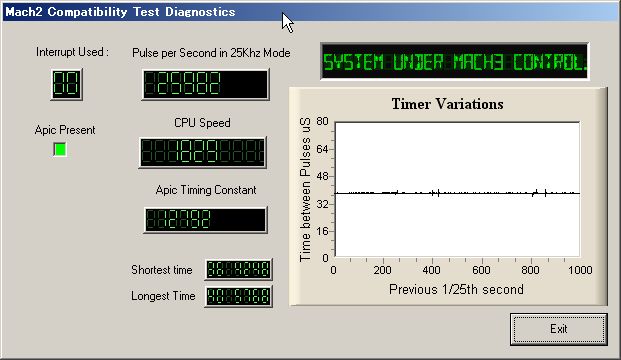Click the green Apic Present indicator
The image size is (621, 360).
pos(60,149)
